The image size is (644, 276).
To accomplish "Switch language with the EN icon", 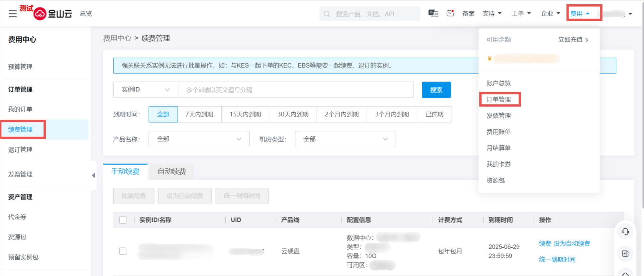I will (x=433, y=13).
